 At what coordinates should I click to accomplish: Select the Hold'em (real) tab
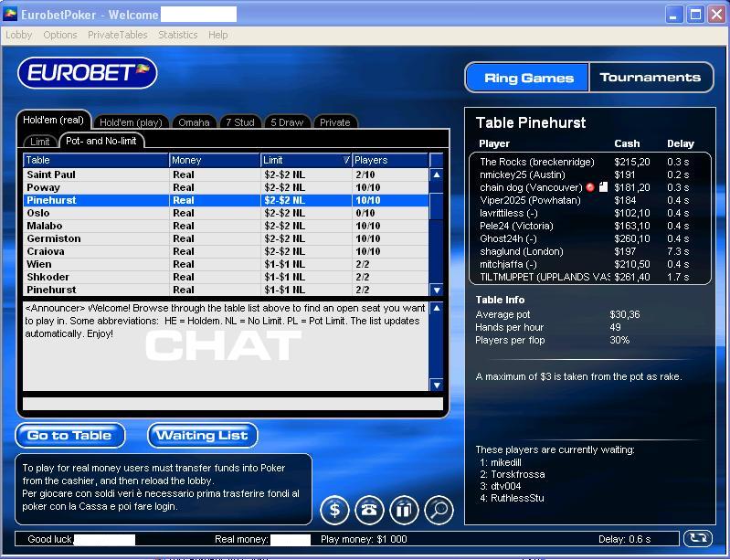[54, 120]
